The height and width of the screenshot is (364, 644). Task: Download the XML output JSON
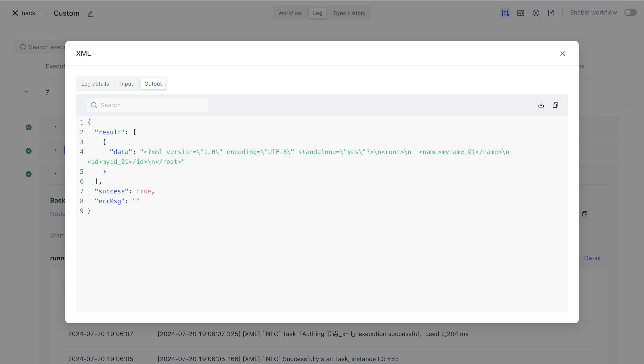click(541, 105)
